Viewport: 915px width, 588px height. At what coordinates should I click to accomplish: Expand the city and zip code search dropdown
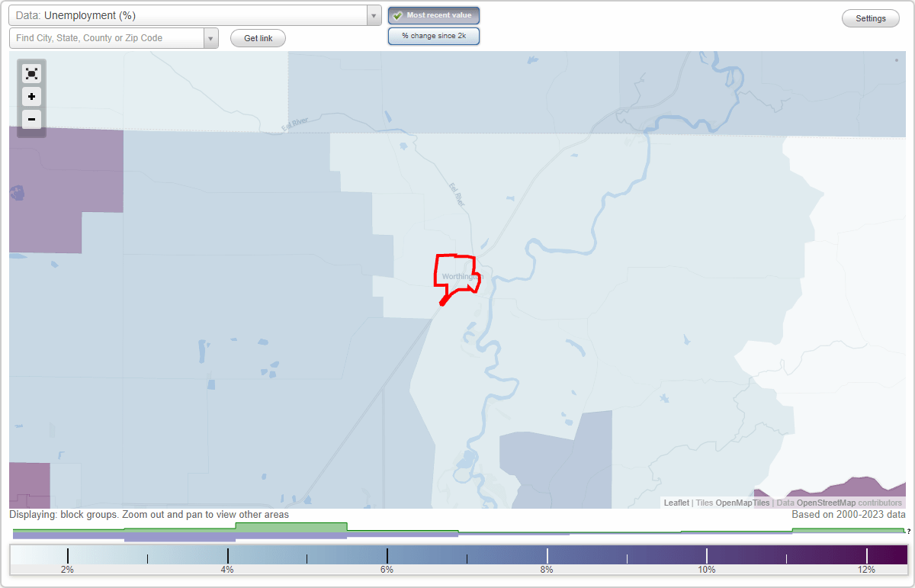click(210, 37)
